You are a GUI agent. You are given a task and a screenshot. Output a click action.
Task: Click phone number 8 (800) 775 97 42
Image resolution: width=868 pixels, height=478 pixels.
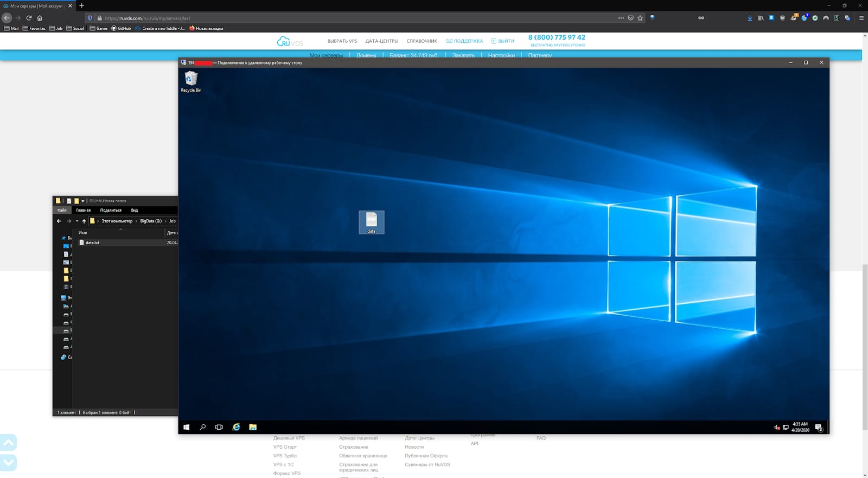(557, 37)
